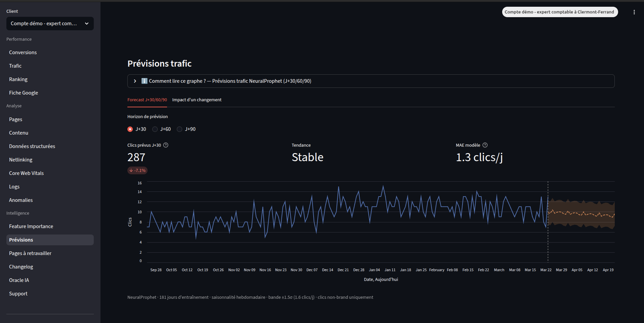Open the Fiche Google section
Viewport: 644px width, 323px height.
pos(24,93)
